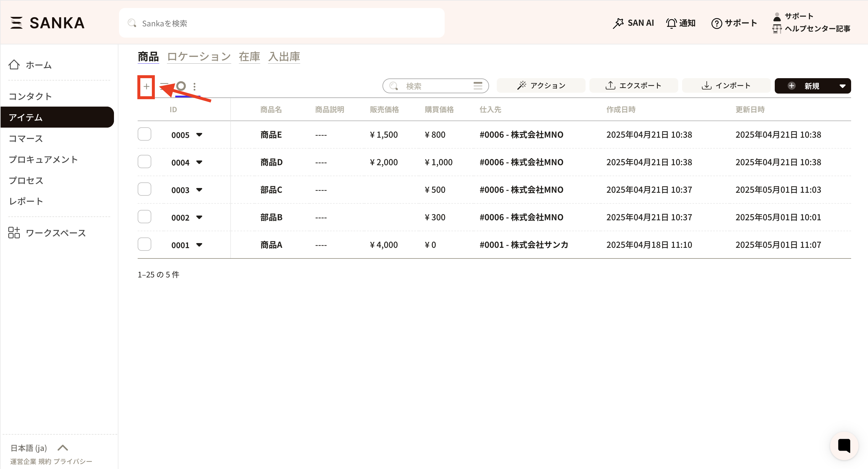
Task: Open the ワークスペース grid icon
Action: (x=14, y=232)
